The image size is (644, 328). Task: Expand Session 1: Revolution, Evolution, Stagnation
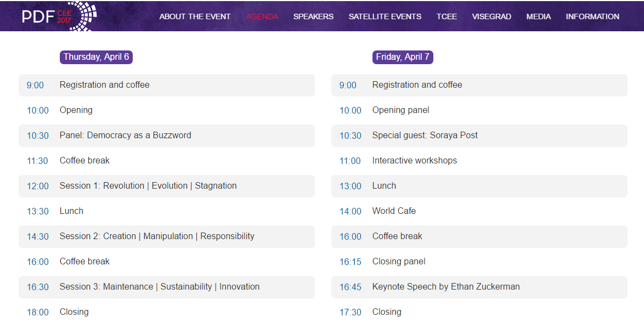pyautogui.click(x=148, y=186)
